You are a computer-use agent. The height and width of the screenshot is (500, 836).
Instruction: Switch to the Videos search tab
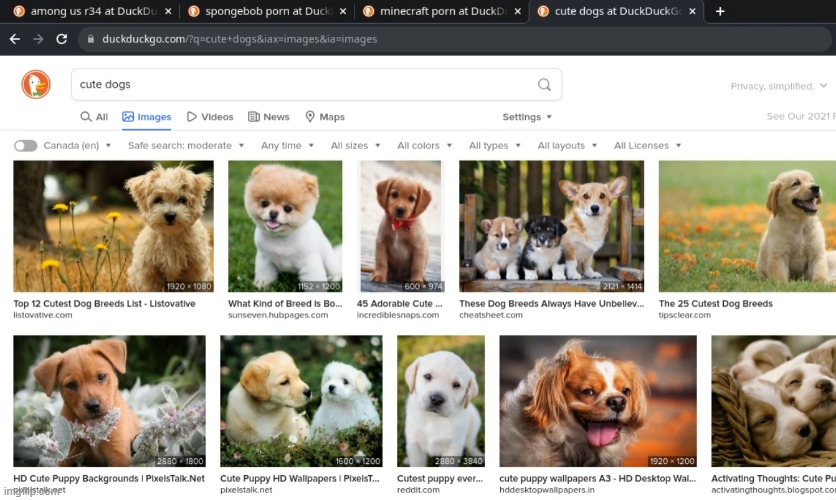coord(210,117)
